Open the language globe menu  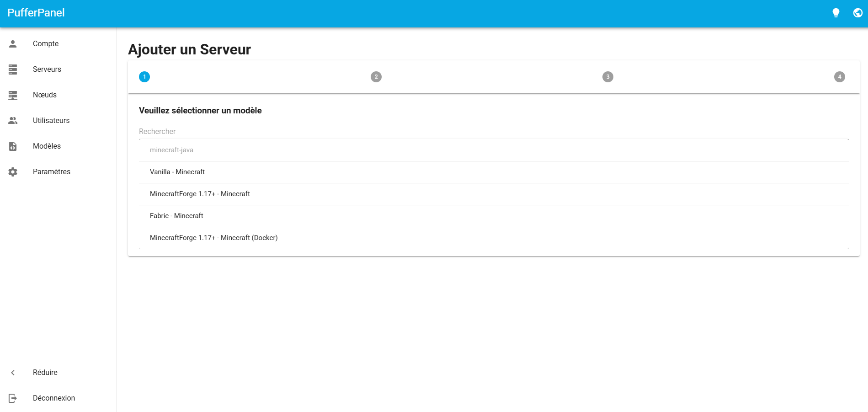(x=857, y=13)
